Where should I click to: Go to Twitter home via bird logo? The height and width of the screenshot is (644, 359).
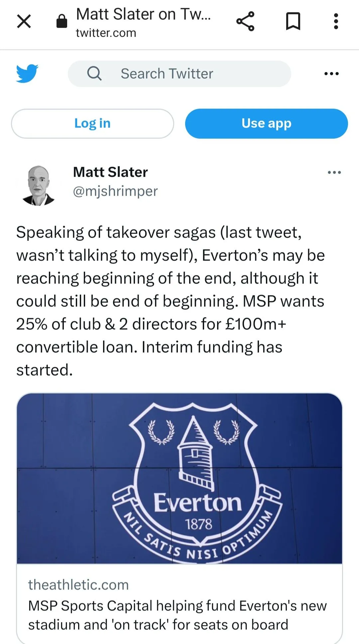27,74
